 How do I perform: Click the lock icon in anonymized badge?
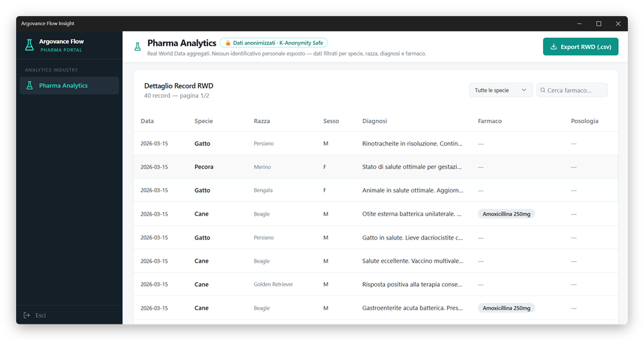pos(228,43)
